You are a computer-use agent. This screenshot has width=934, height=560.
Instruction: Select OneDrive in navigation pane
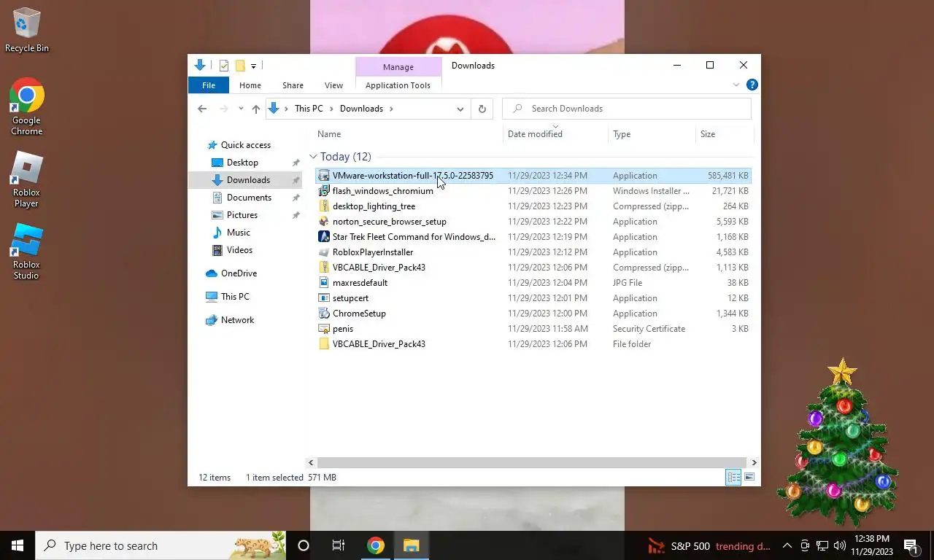(x=239, y=273)
